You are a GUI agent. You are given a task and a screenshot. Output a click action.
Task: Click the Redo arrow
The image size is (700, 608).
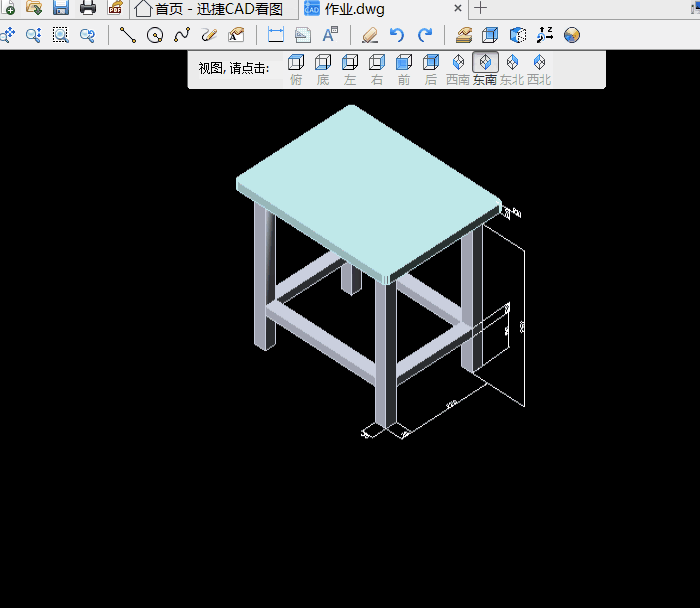coord(424,35)
